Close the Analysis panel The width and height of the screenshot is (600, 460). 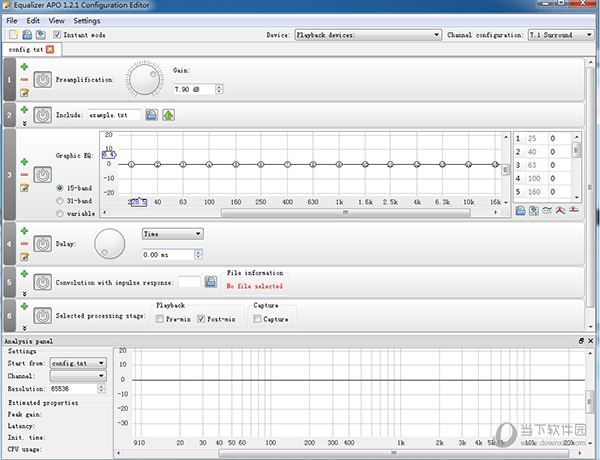coord(590,341)
